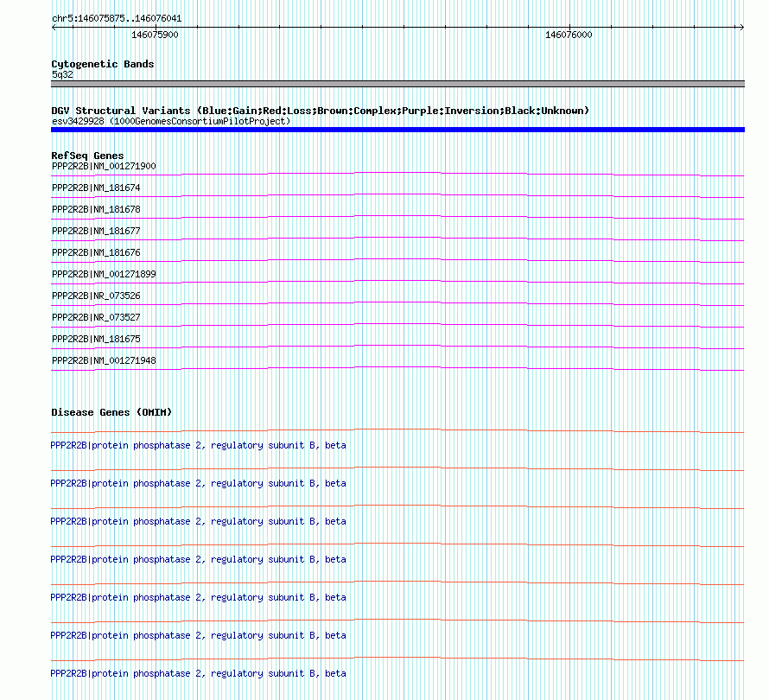Open transcript PPP2R2B|NM_181674
Viewport: 769px width, 700px height.
[x=96, y=188]
